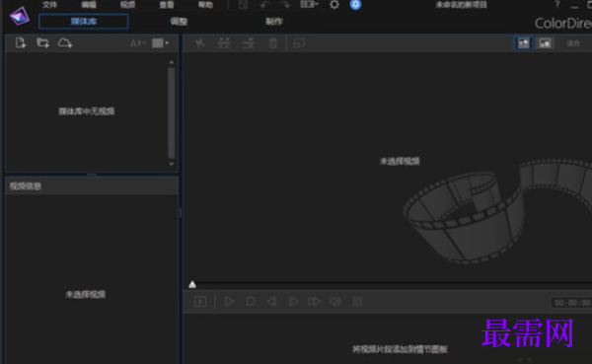Click the split clip scissors icon
The image size is (592, 364).
(x=199, y=43)
